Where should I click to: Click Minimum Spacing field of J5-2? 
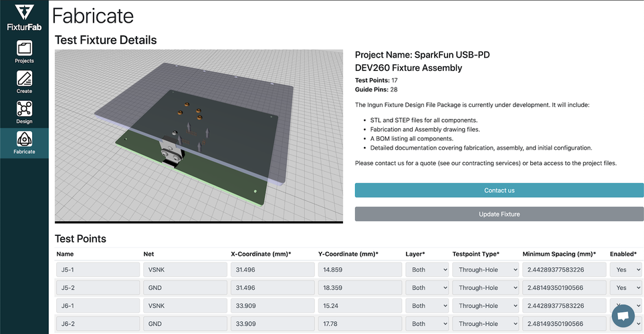(x=564, y=288)
